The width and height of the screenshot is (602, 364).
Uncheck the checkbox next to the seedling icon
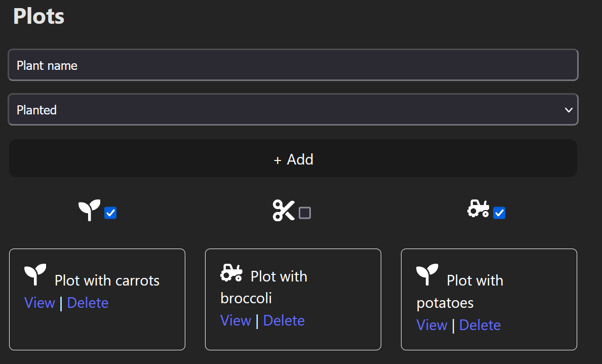click(x=110, y=213)
